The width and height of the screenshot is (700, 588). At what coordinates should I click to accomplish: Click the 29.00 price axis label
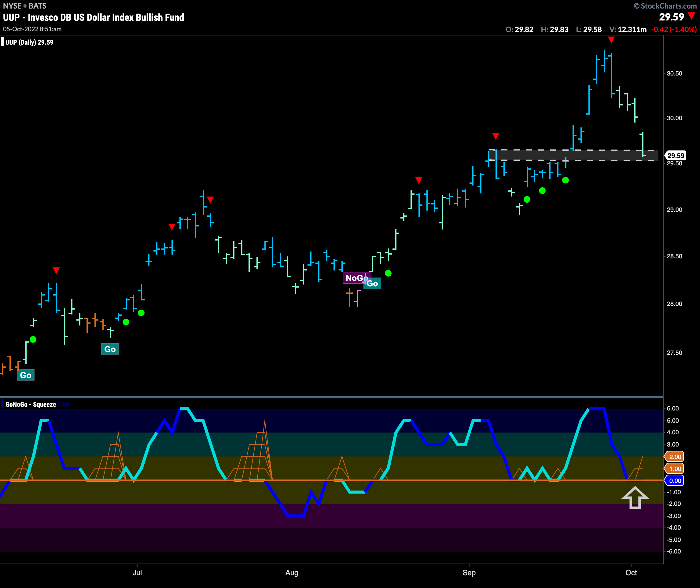[674, 210]
